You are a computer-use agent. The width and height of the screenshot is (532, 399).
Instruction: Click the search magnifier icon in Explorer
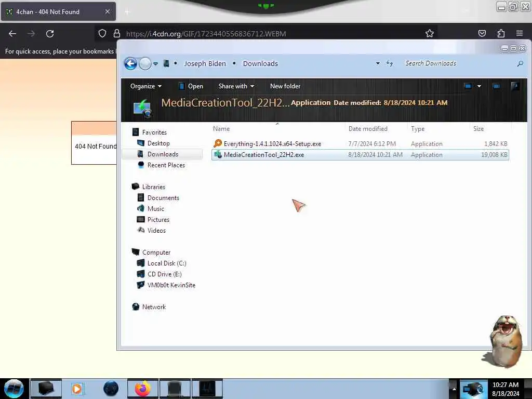[520, 63]
